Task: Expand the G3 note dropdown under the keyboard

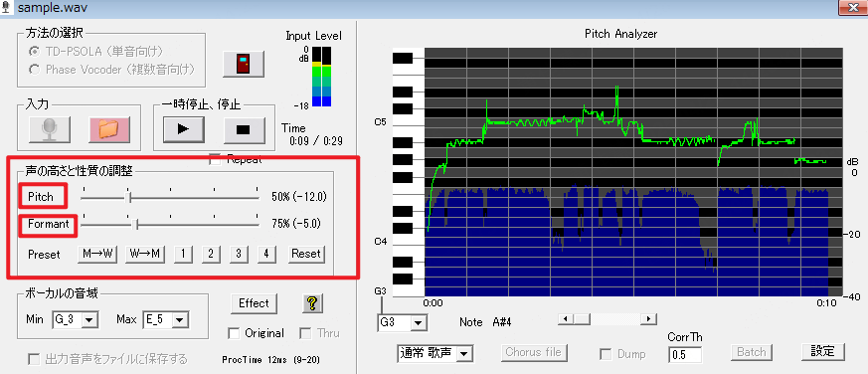Action: pos(401,322)
